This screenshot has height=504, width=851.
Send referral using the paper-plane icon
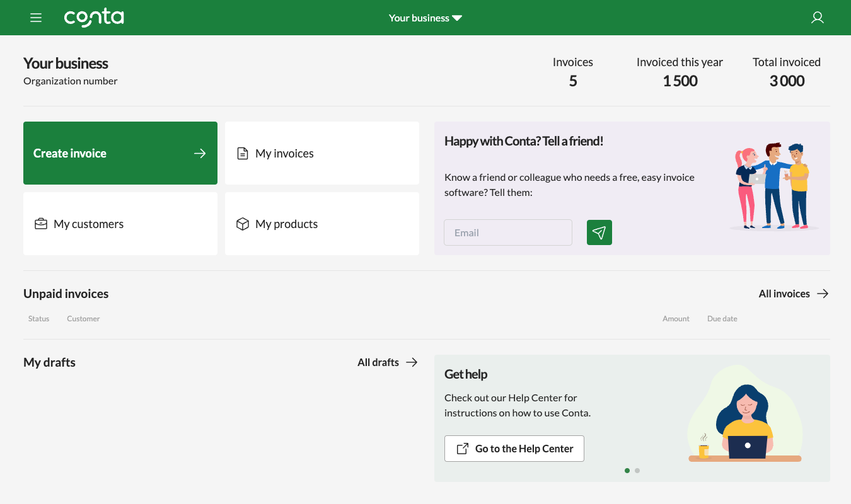599,232
